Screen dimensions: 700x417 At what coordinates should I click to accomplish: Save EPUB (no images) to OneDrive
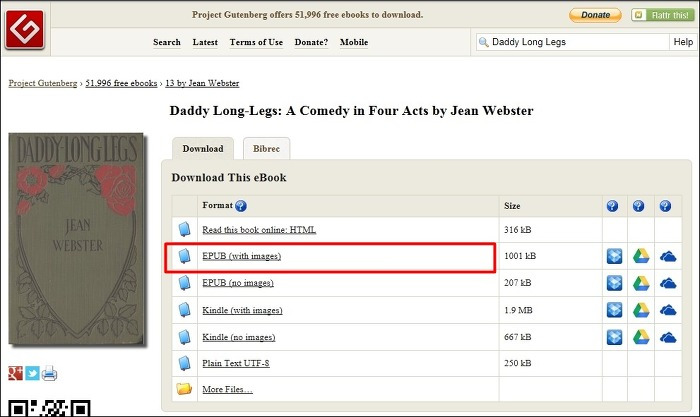(x=668, y=284)
